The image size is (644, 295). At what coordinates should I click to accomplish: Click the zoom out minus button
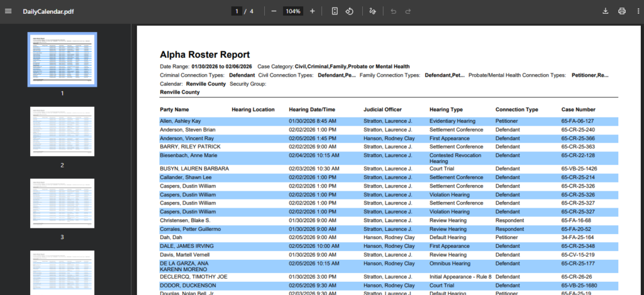point(274,11)
